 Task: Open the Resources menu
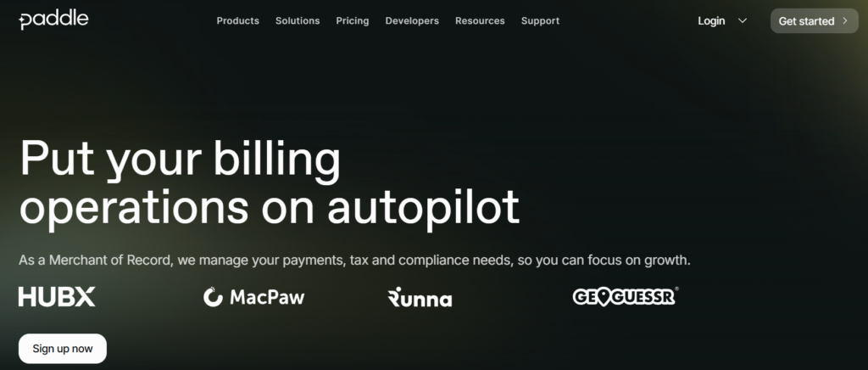point(480,21)
